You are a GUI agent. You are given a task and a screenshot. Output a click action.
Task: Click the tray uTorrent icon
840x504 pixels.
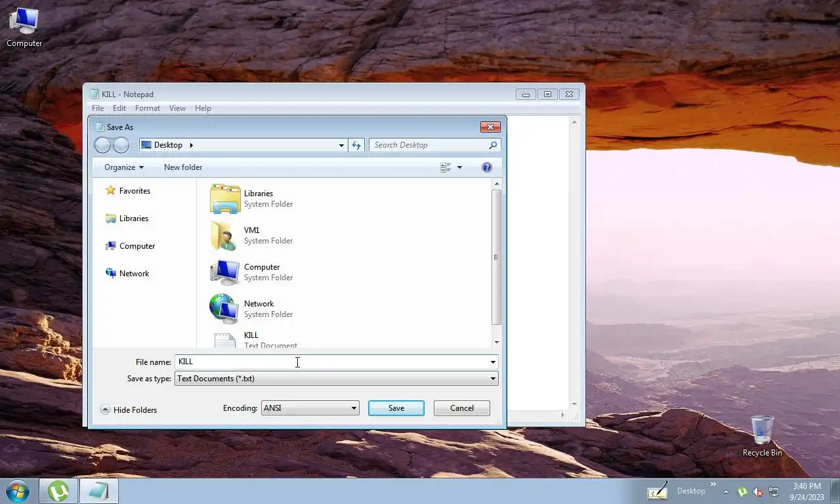[x=742, y=492]
